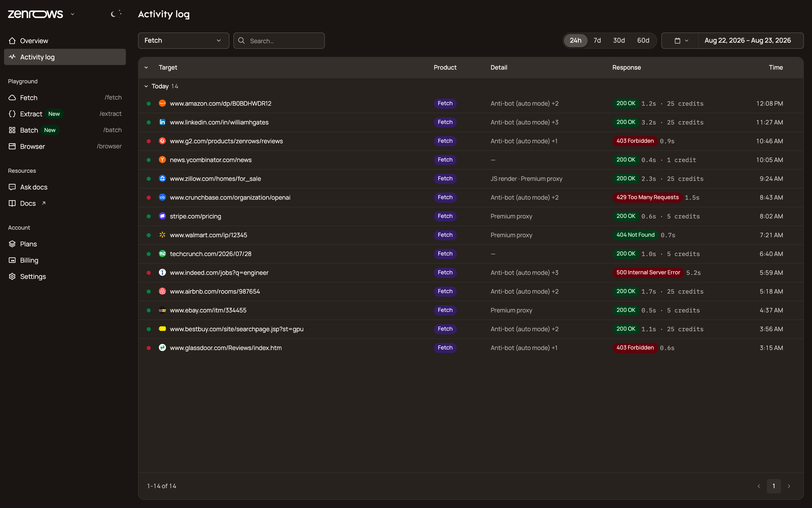
Task: Open the Docs book icon
Action: [12, 203]
